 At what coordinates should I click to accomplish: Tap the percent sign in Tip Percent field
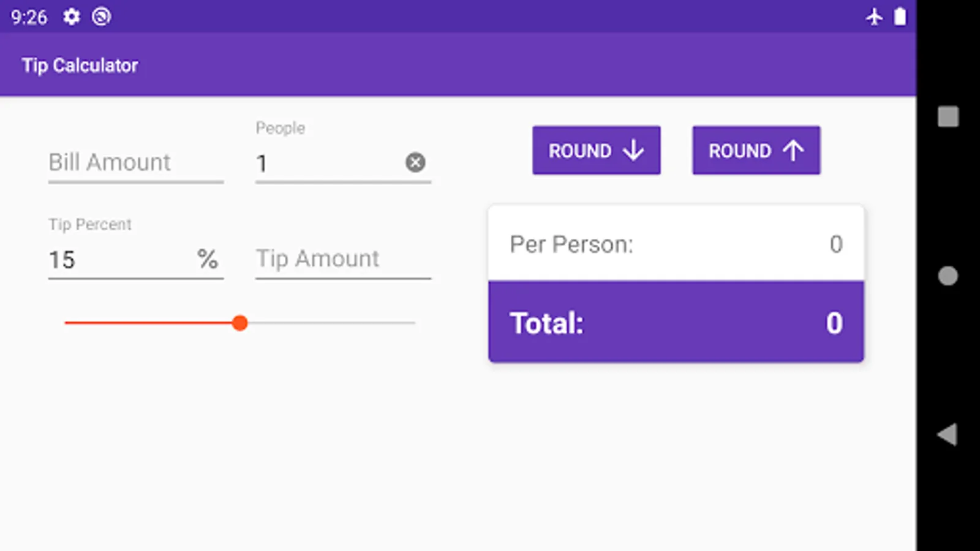point(208,260)
